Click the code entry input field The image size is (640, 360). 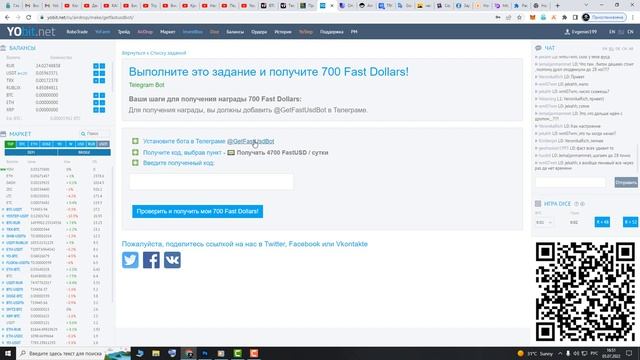(211, 182)
